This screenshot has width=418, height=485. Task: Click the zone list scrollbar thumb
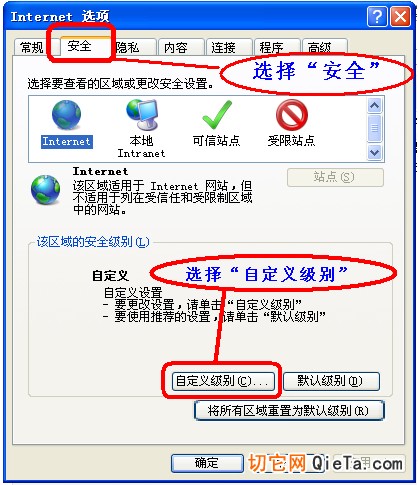pyautogui.click(x=375, y=128)
